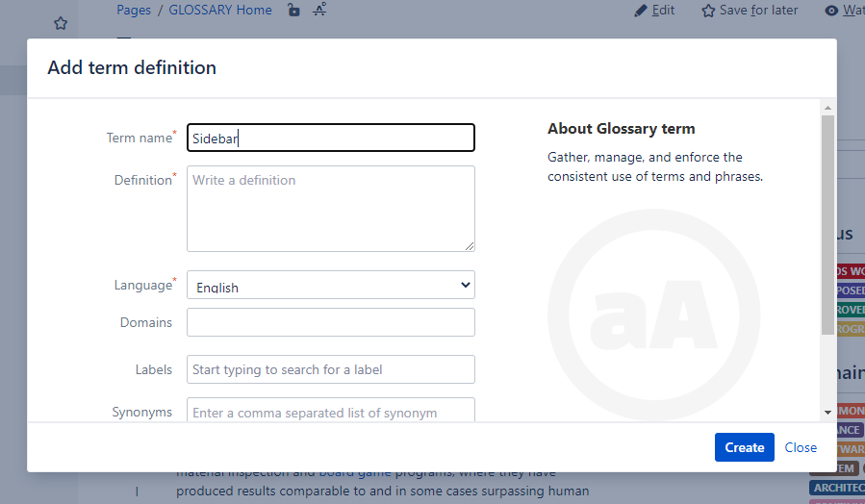Click into the Definition text area
Image resolution: width=865 pixels, height=504 pixels.
(x=330, y=209)
